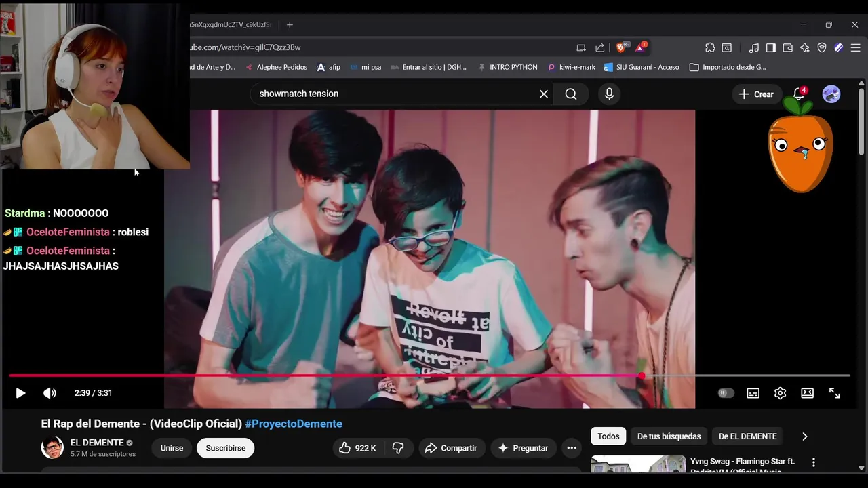Click the browser address bar URL

coord(246,47)
